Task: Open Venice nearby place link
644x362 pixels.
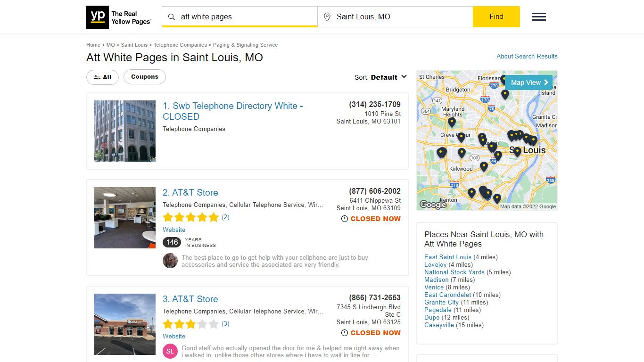Action: 434,287
